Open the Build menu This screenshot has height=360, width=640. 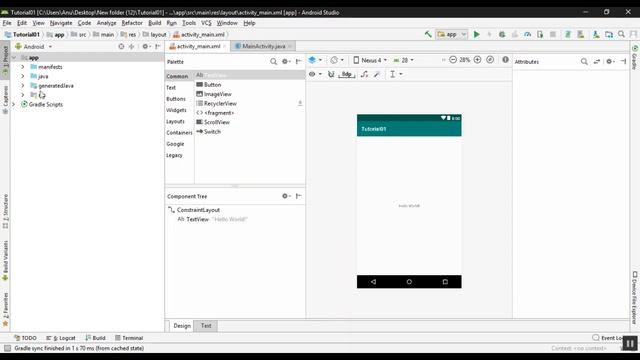154,23
